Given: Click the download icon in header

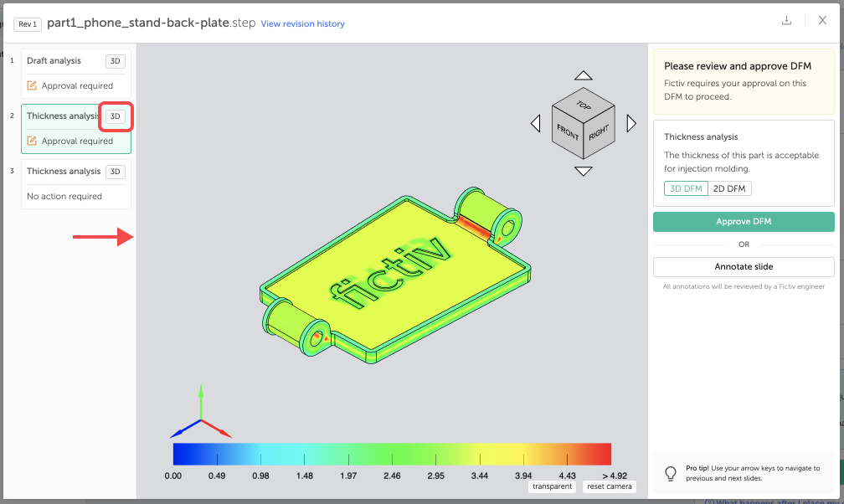Looking at the screenshot, I should pos(786,20).
